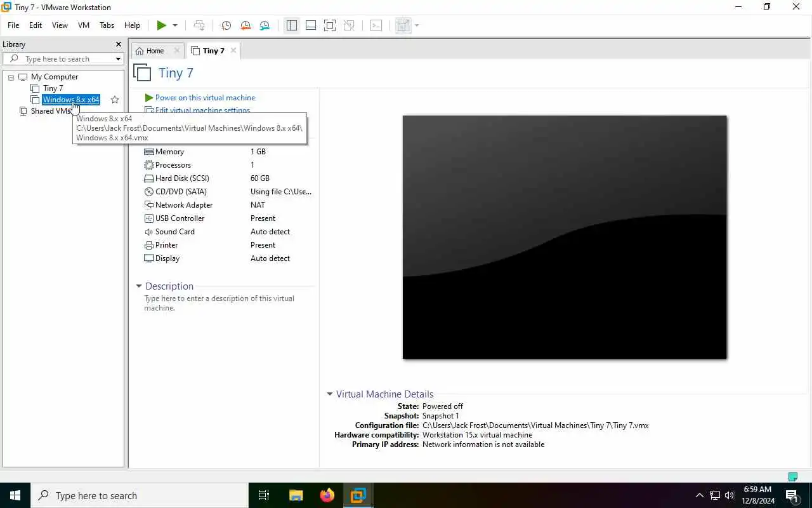Click the Tiny 7 VM preview thumbnail

(x=565, y=237)
